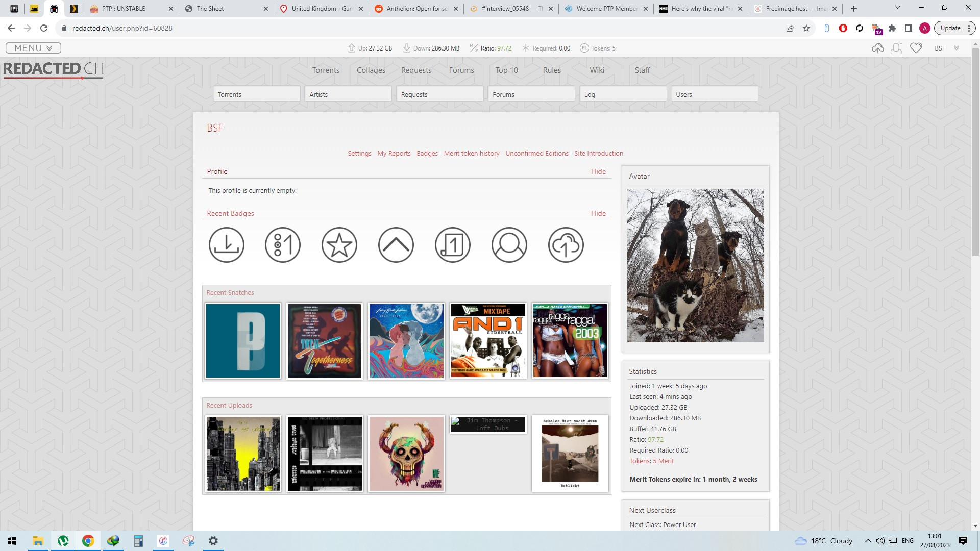Hide the Profile section
Screen dimensions: 980x551
pyautogui.click(x=598, y=171)
